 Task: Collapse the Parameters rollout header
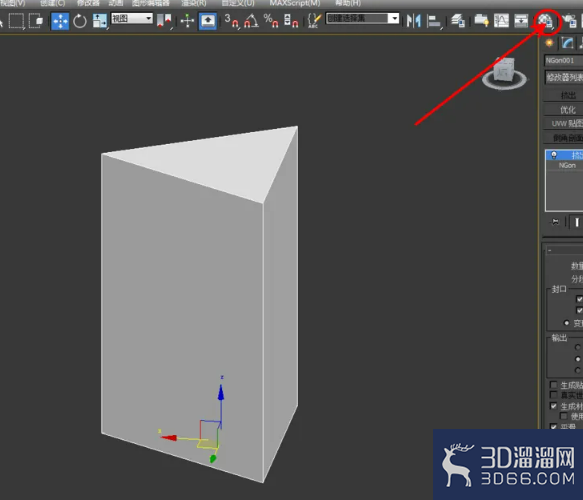tap(564, 250)
